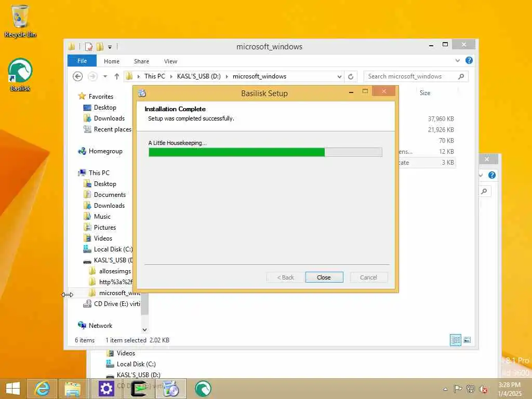Expand the ribbon chevron

pyautogui.click(x=457, y=61)
